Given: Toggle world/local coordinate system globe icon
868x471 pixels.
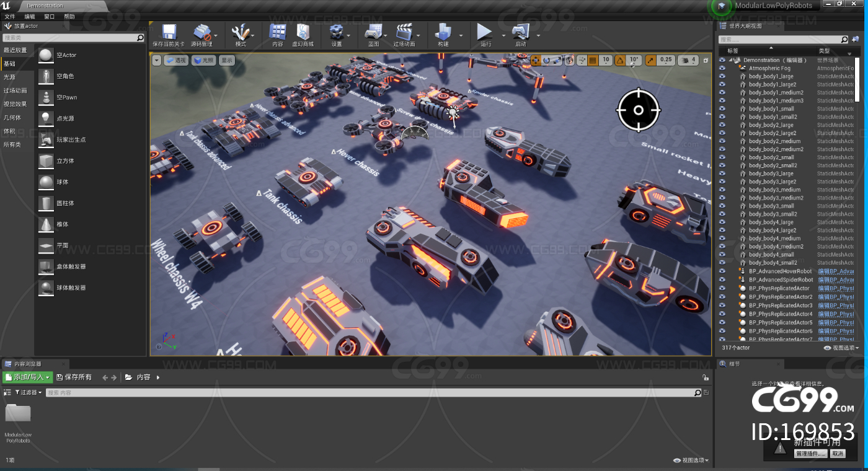Looking at the screenshot, I should (570, 60).
